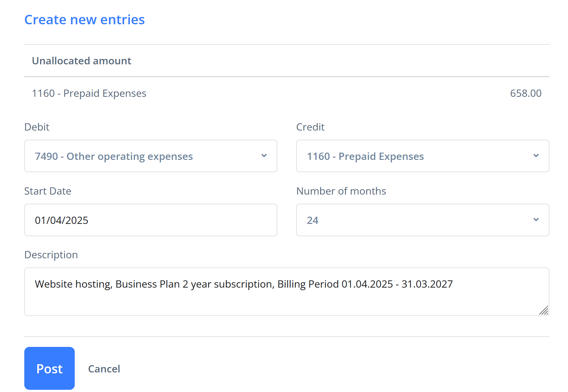Click the Credit field label
568x392 pixels.
(x=310, y=127)
